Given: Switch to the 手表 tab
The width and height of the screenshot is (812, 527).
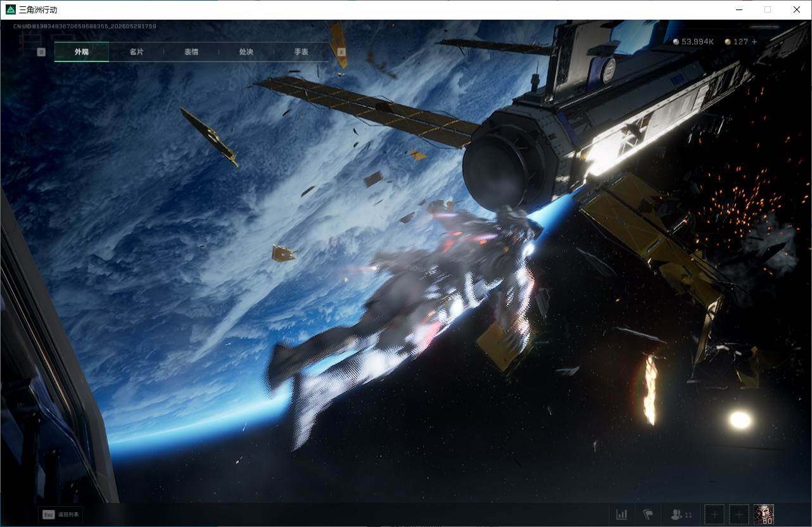Looking at the screenshot, I should tap(301, 52).
